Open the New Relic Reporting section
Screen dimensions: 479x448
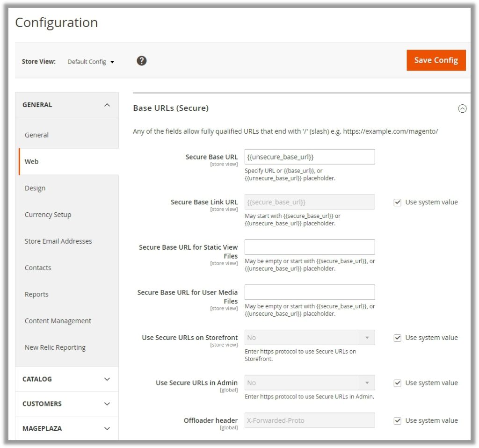(x=55, y=348)
